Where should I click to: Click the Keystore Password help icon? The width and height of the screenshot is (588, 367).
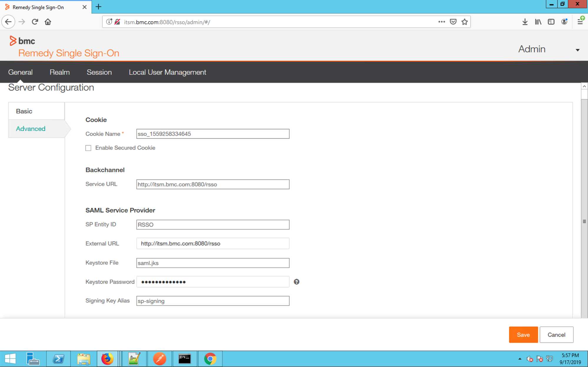pyautogui.click(x=297, y=282)
